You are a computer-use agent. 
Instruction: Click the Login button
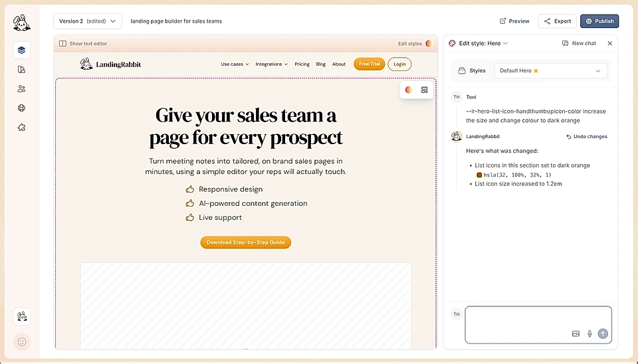[399, 64]
